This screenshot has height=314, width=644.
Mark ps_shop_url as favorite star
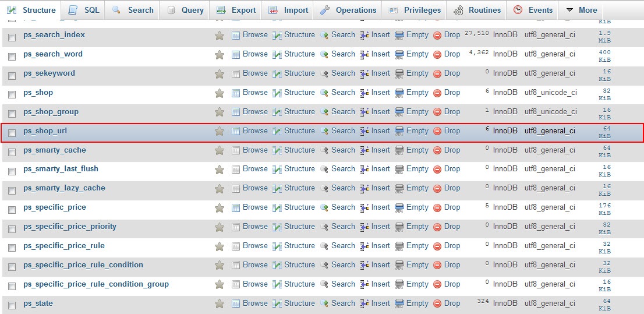point(220,131)
